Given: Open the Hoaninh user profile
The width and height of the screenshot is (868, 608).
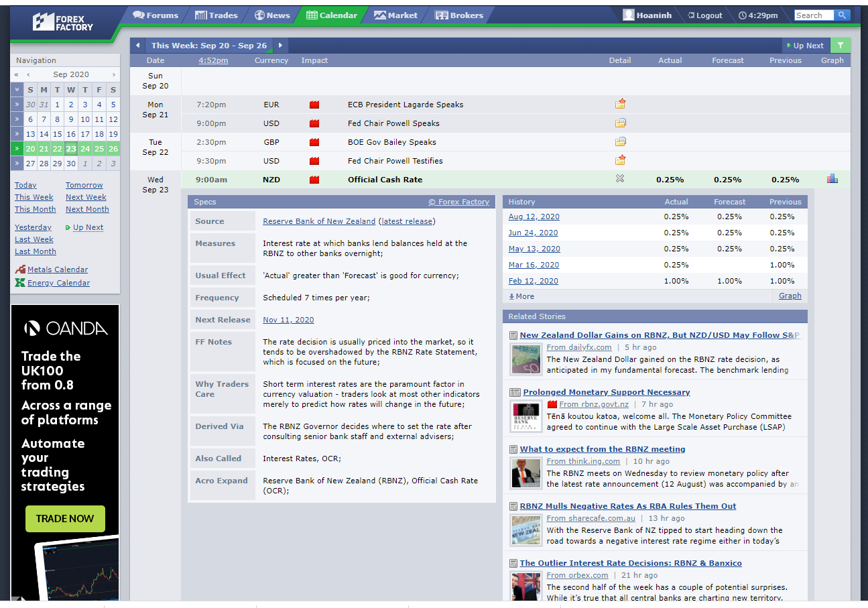Looking at the screenshot, I should pyautogui.click(x=647, y=15).
